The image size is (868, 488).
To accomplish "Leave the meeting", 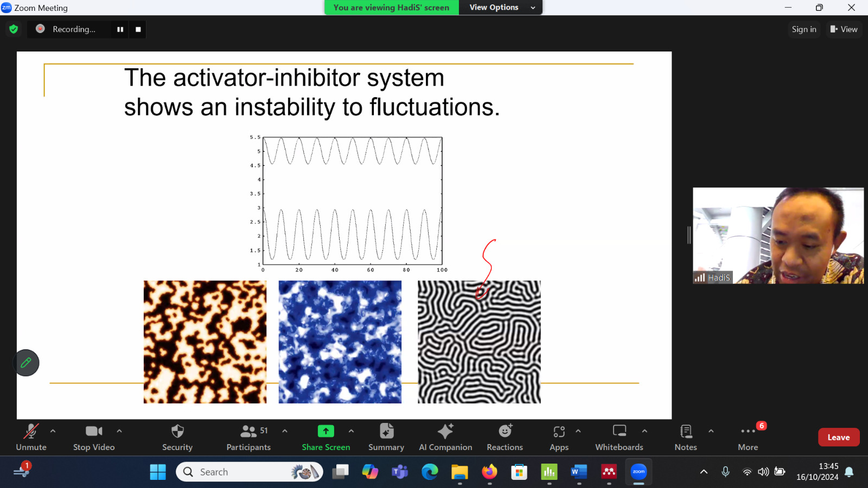I will (839, 437).
